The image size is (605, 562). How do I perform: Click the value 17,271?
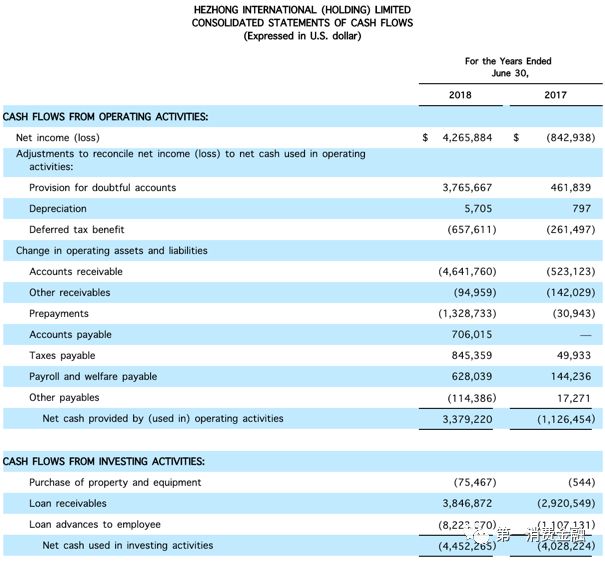tap(574, 398)
